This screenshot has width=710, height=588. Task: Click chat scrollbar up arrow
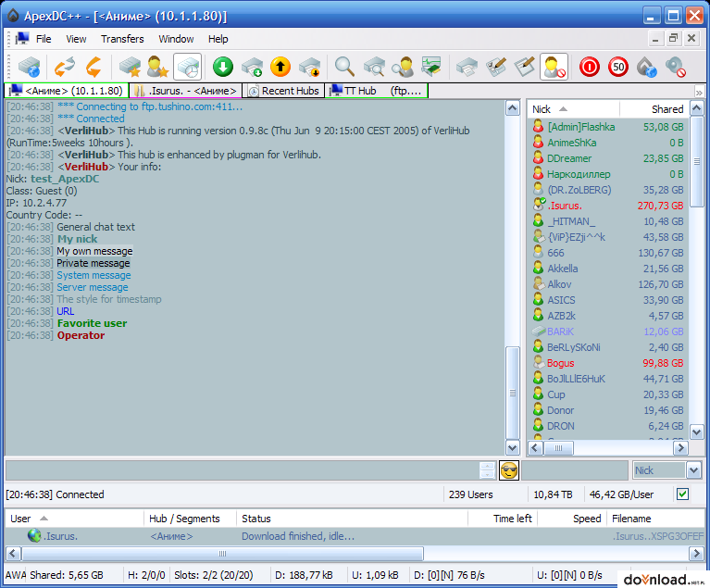point(512,108)
